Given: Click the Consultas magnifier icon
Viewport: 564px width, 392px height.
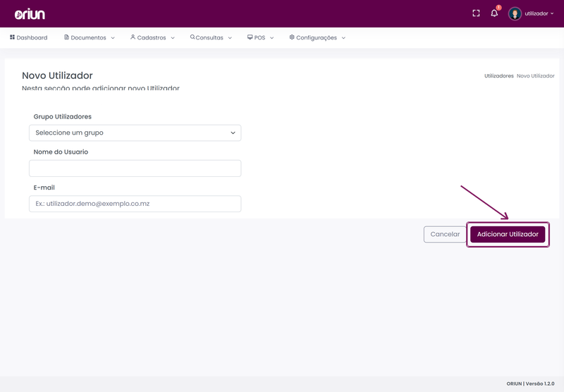Looking at the screenshot, I should [x=192, y=37].
